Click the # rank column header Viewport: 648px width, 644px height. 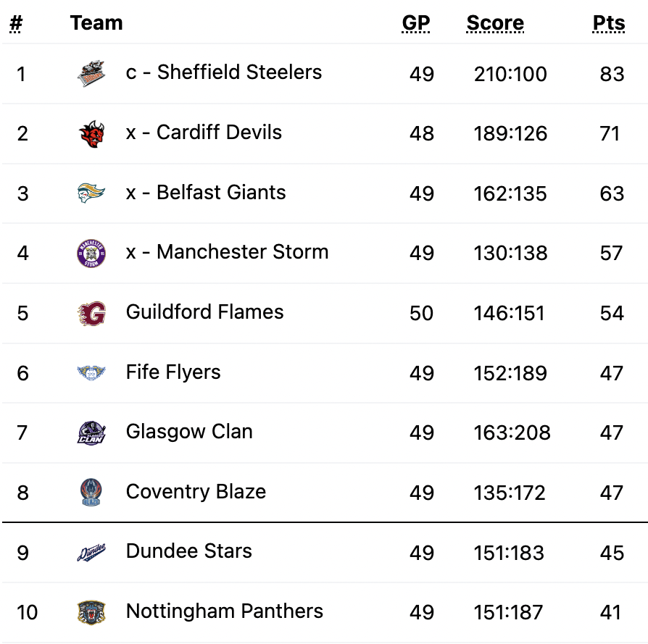tap(16, 23)
